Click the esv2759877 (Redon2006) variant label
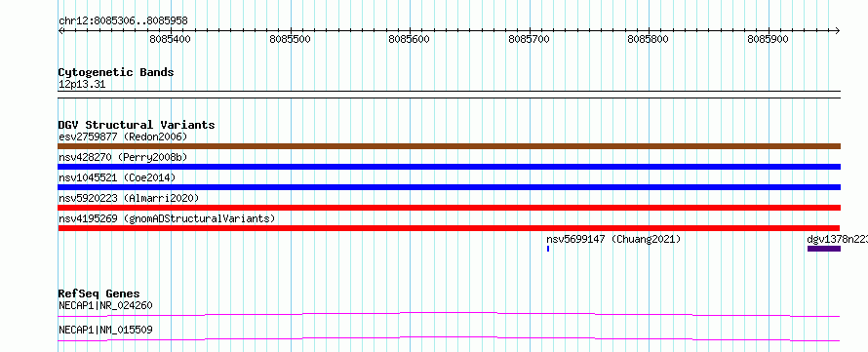The width and height of the screenshot is (868, 352). coord(123,137)
